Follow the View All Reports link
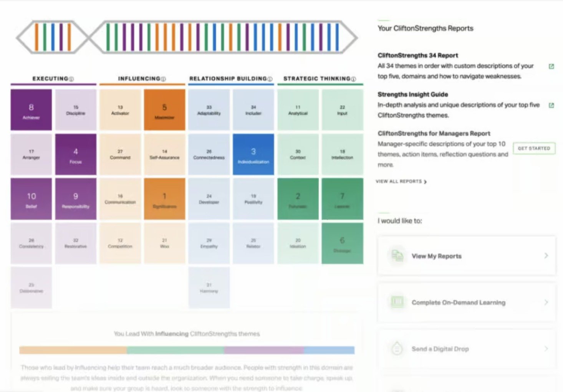563x392 pixels. coord(401,182)
